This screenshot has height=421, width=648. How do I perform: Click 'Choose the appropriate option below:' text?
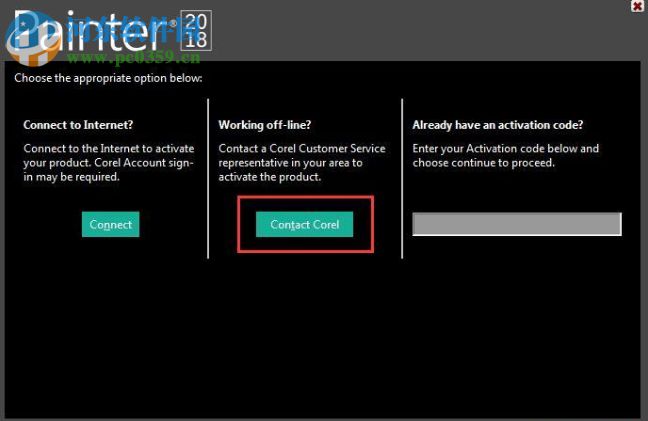click(x=108, y=78)
